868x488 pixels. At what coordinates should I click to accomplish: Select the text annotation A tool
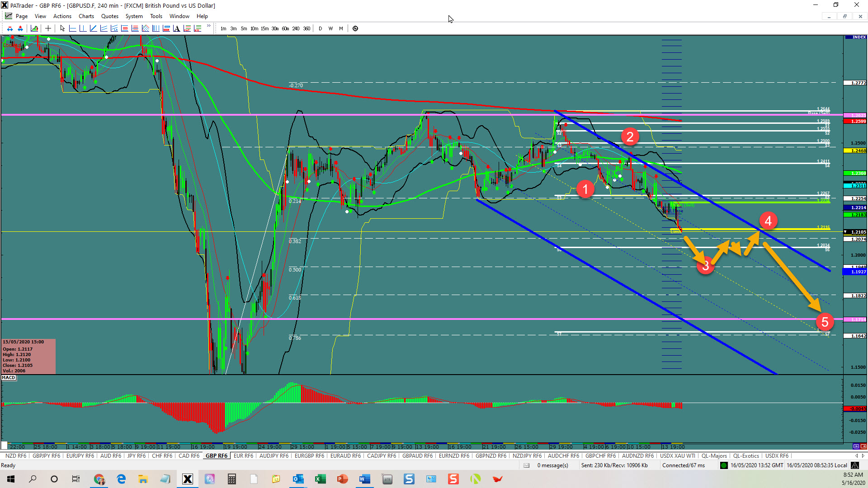(176, 28)
